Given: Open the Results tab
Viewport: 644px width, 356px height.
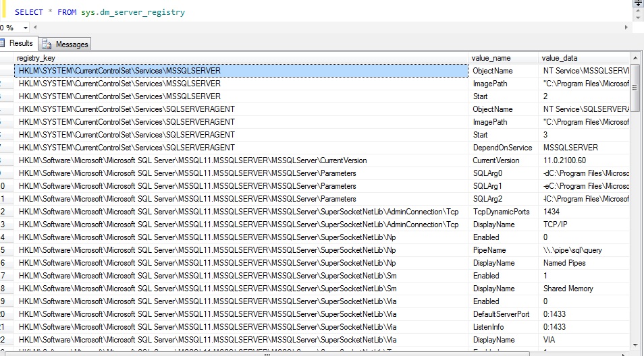Looking at the screenshot, I should tap(19, 44).
